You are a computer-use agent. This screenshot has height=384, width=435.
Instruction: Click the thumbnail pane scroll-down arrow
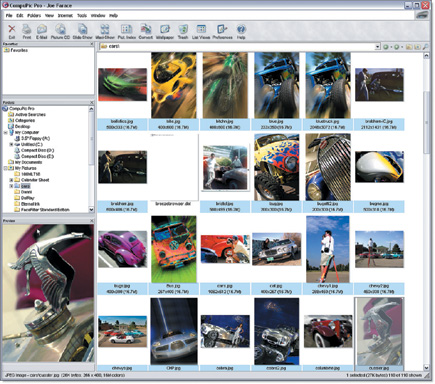pos(426,367)
